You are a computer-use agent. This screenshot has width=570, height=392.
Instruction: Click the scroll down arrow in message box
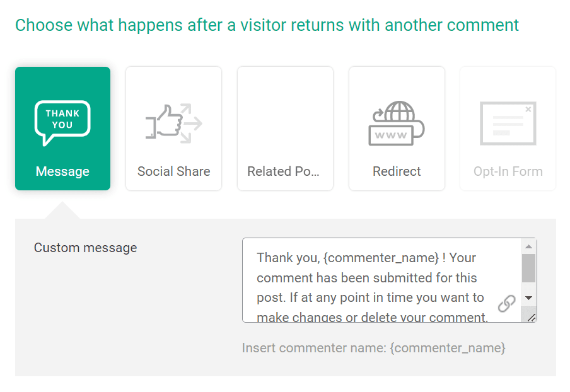click(529, 297)
